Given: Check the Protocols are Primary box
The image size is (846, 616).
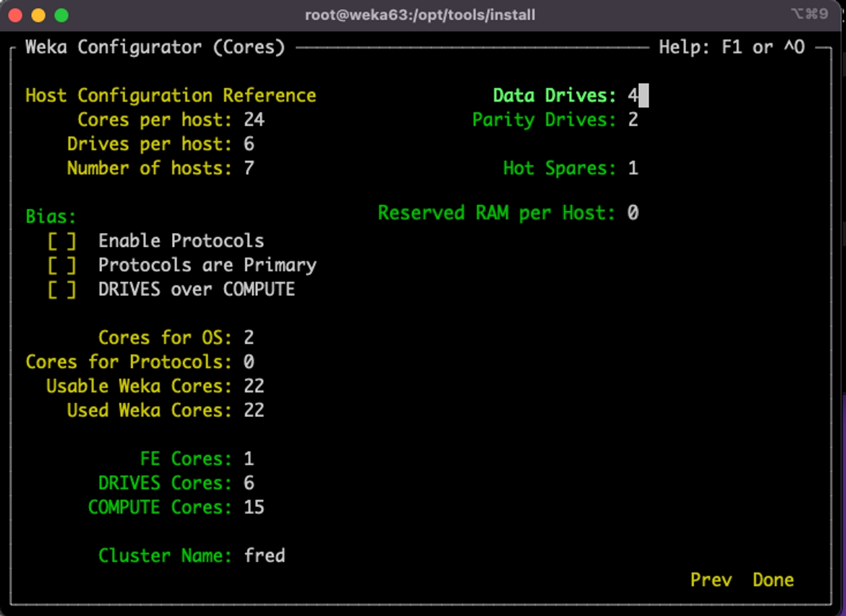Looking at the screenshot, I should pyautogui.click(x=62, y=265).
